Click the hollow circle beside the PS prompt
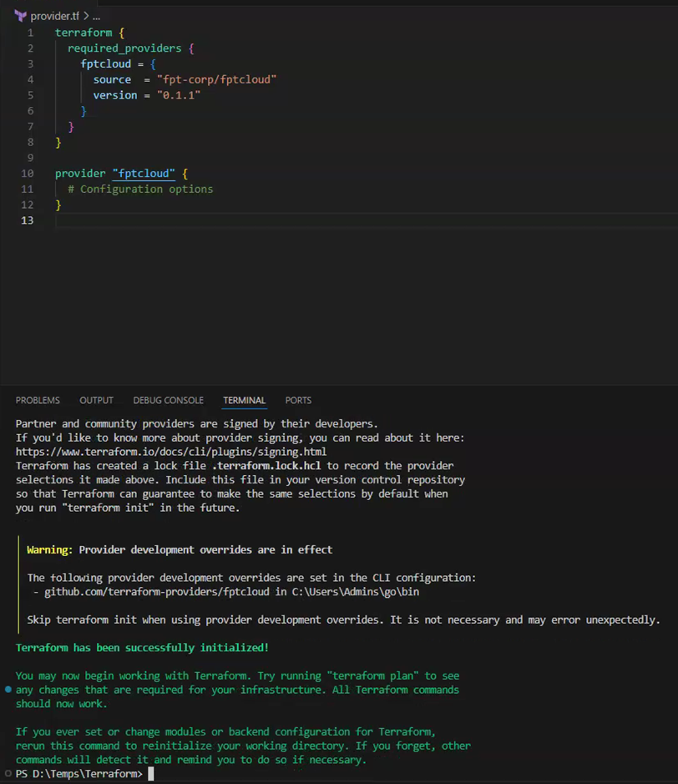The height and width of the screenshot is (784, 678). point(8,774)
